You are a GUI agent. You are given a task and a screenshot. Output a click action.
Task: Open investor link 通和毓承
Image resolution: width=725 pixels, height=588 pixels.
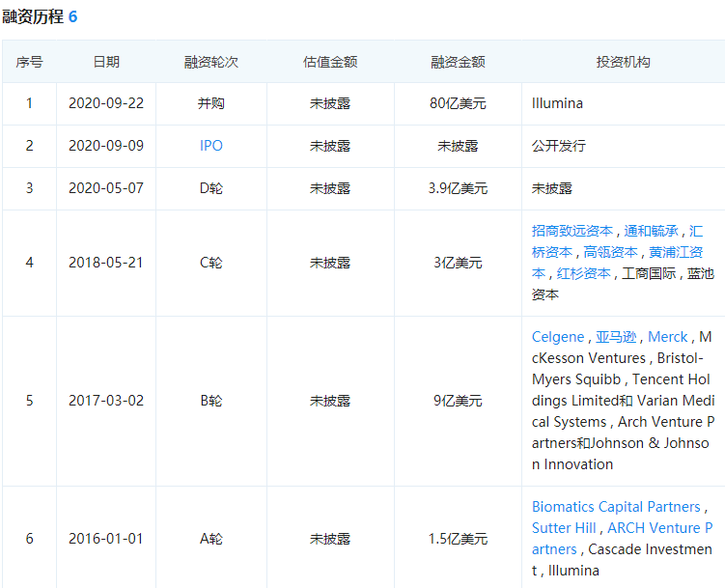(651, 231)
